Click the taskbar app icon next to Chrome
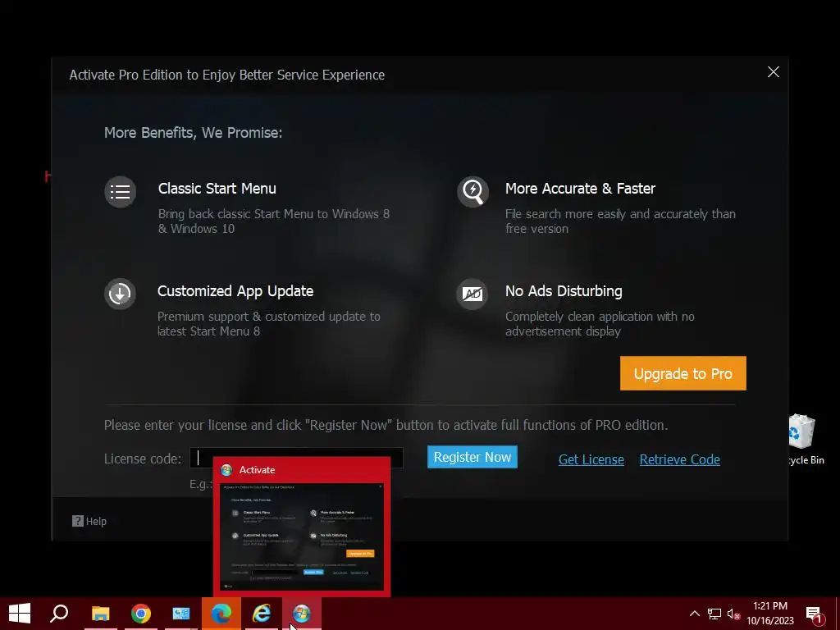 [x=181, y=614]
